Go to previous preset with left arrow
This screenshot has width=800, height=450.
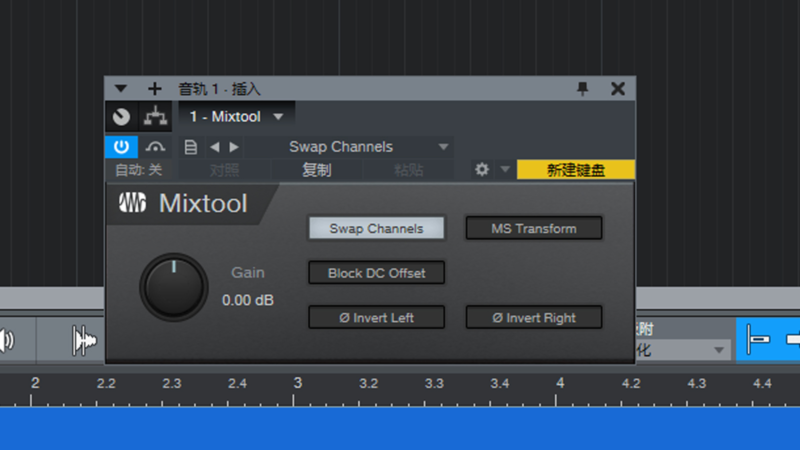(214, 146)
